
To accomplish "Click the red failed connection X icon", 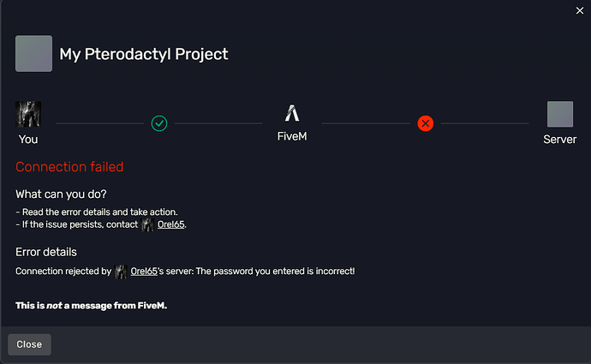I will point(426,123).
